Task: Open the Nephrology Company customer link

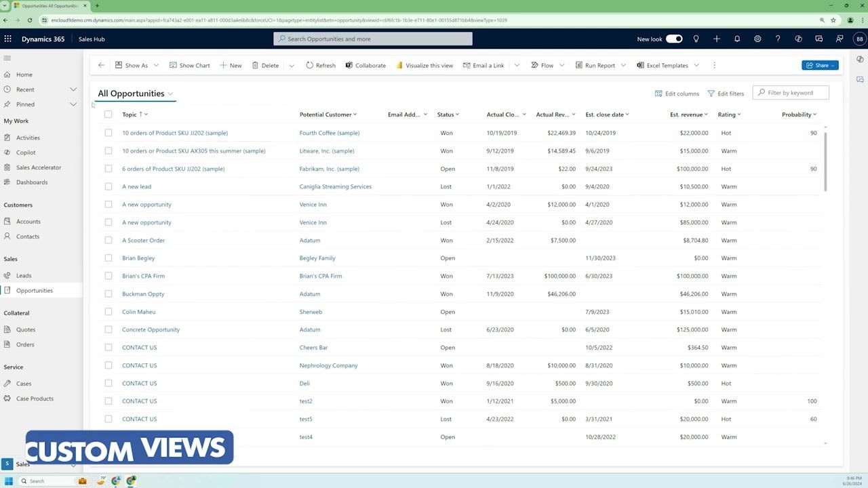Action: 328,365
